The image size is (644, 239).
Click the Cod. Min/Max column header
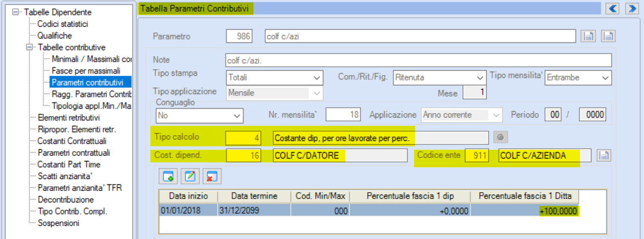tap(320, 196)
